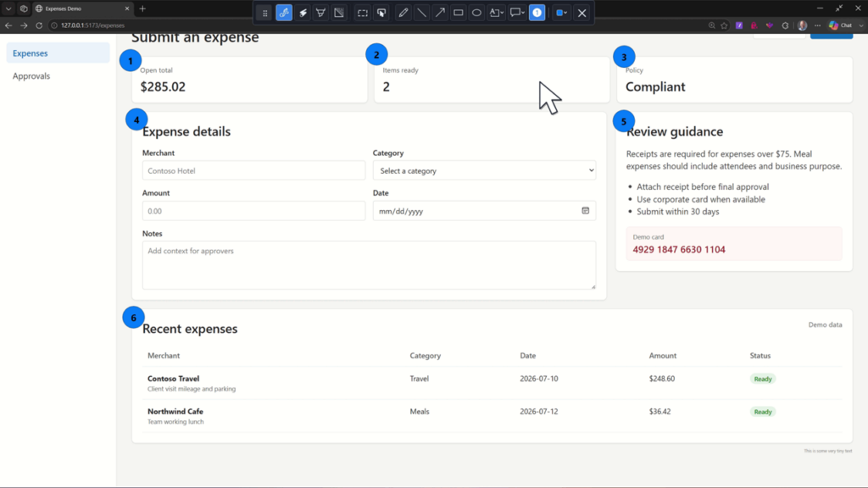This screenshot has width=868, height=488.
Task: Click Ready status badge for Northwind Cafe
Action: pyautogui.click(x=763, y=412)
